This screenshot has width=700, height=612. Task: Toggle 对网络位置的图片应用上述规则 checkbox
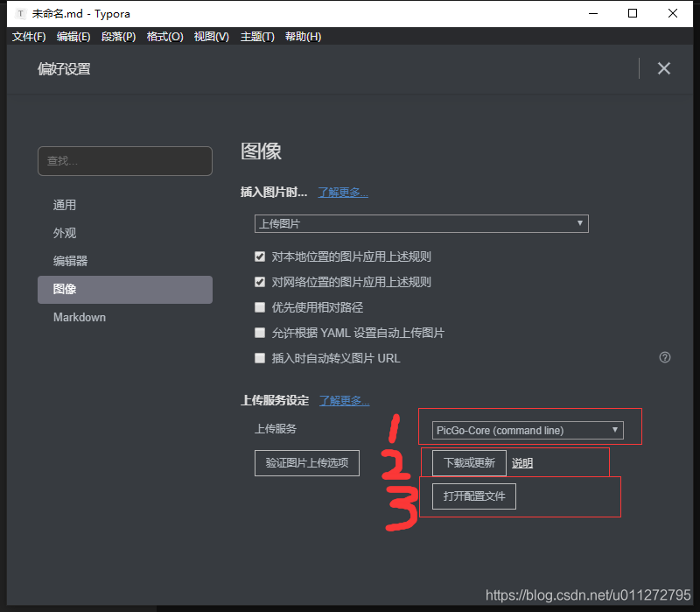pos(260,282)
